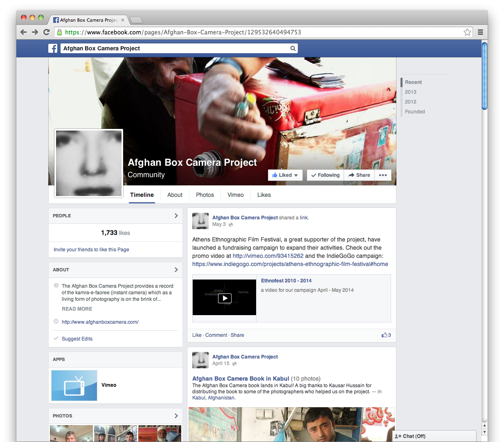Open Afghan Box Camera Book in Kabul album
This screenshot has width=504, height=442.
tap(241, 379)
